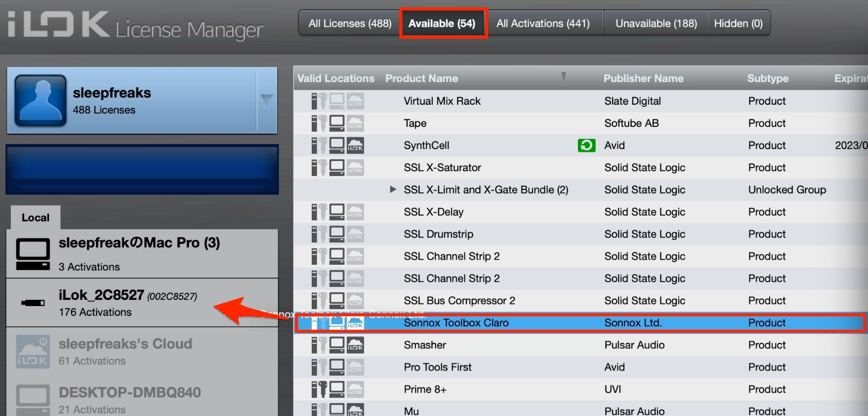
Task: Click the Softube AB publisher cell
Action: coord(632,123)
